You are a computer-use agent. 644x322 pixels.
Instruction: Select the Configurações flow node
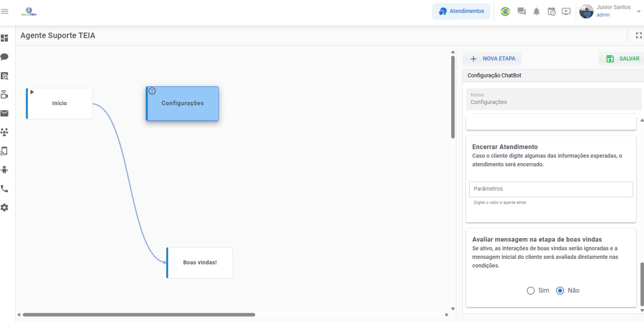pyautogui.click(x=182, y=104)
